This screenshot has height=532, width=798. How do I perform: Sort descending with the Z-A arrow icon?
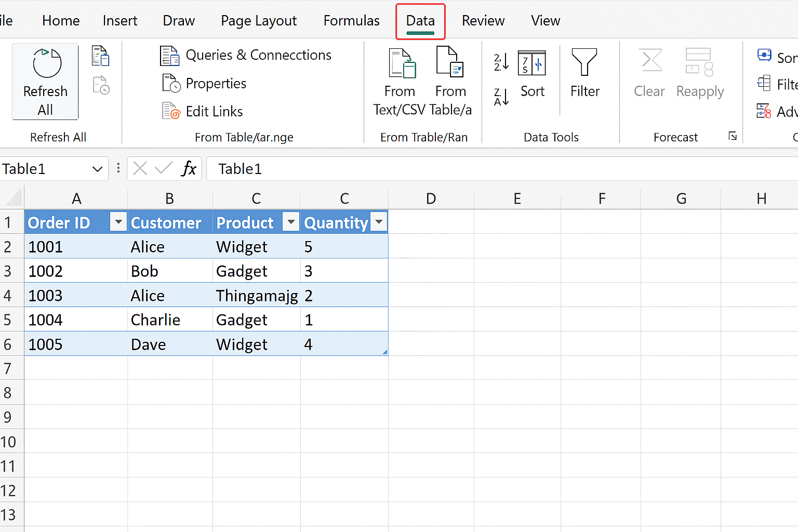tap(501, 97)
